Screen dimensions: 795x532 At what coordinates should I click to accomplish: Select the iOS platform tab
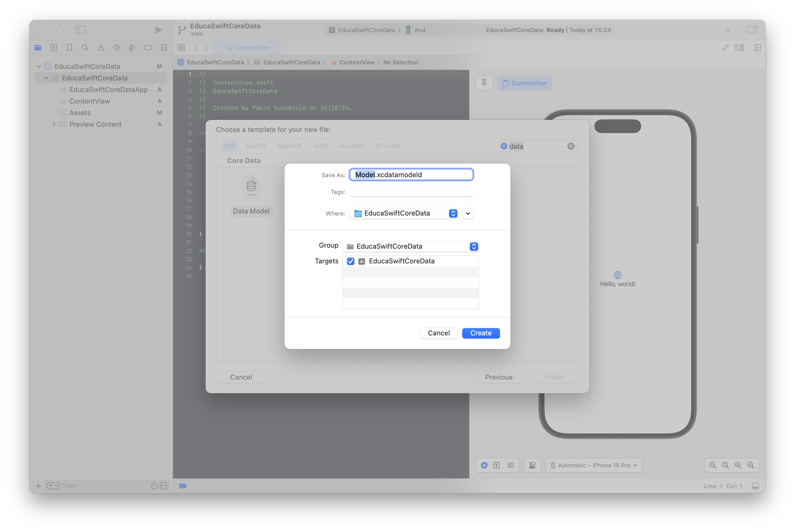coord(229,146)
